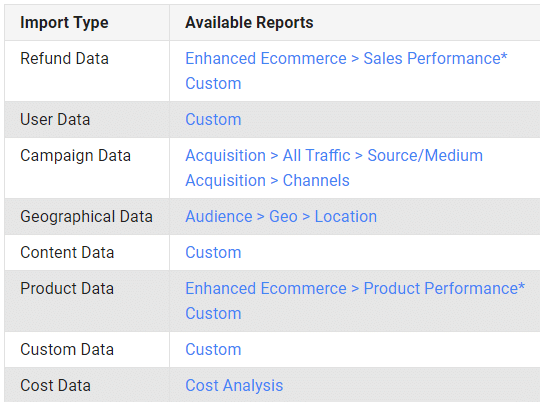
Task: Click the Product Data row label
Action: 67,288
